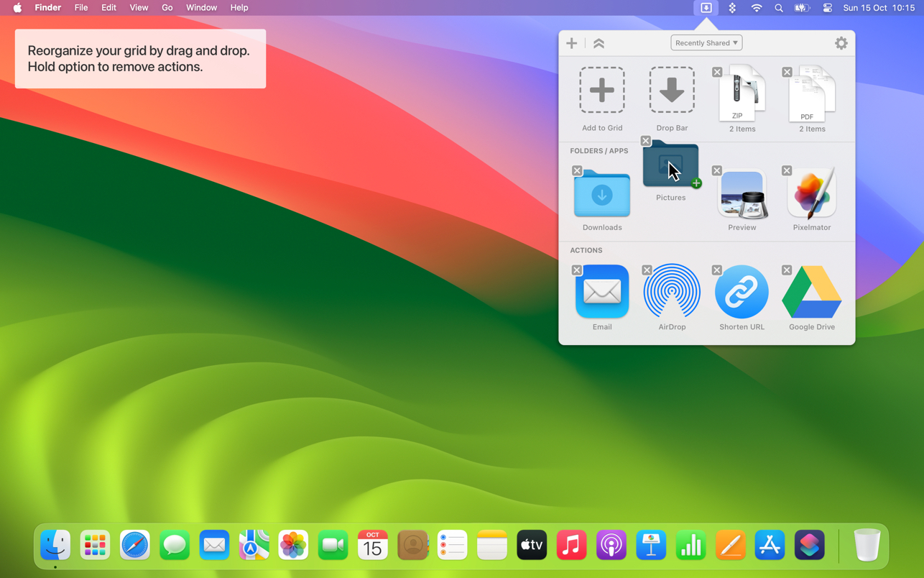The height and width of the screenshot is (578, 924).
Task: Open the settings gear in the panel
Action: pyautogui.click(x=841, y=43)
